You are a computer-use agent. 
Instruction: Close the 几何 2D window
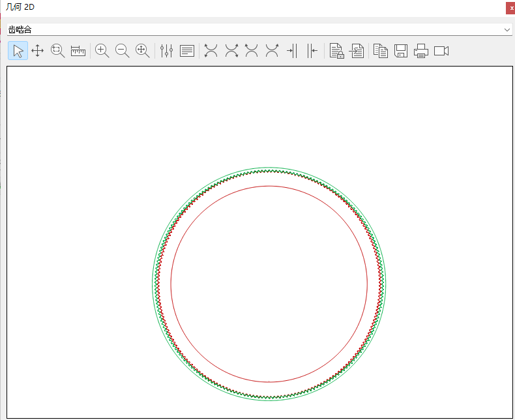(x=511, y=8)
